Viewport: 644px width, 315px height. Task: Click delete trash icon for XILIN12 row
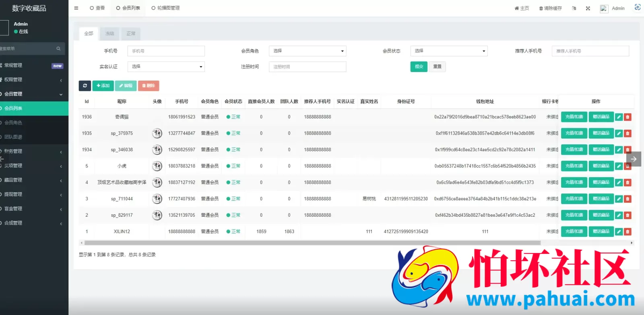(627, 232)
